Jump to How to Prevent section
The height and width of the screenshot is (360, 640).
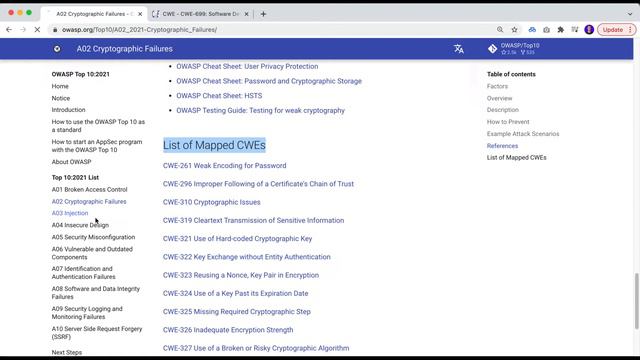tap(508, 122)
